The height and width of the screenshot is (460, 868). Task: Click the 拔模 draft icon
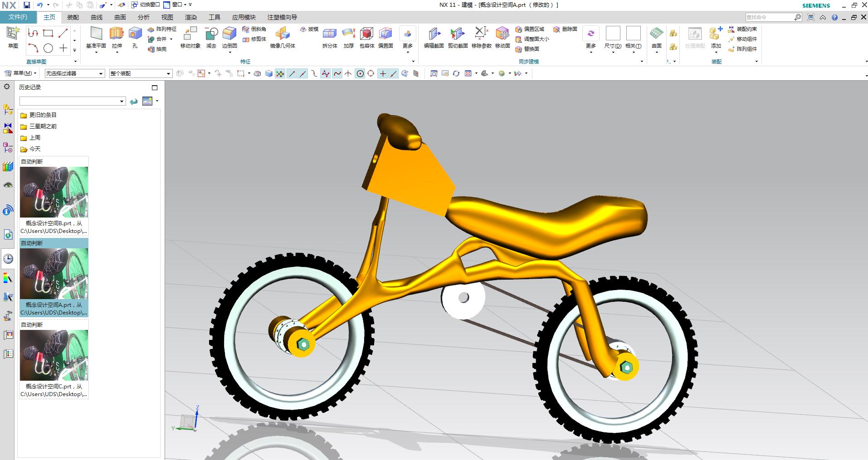click(303, 29)
